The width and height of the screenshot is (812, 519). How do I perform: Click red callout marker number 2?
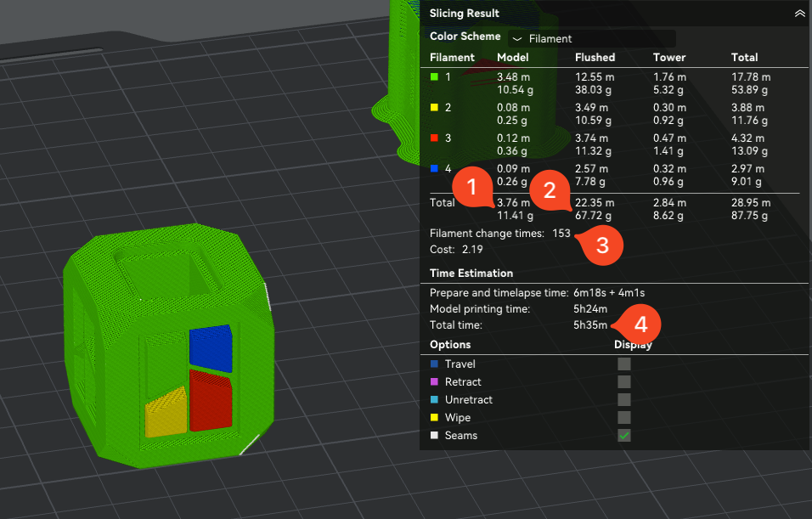click(550, 189)
